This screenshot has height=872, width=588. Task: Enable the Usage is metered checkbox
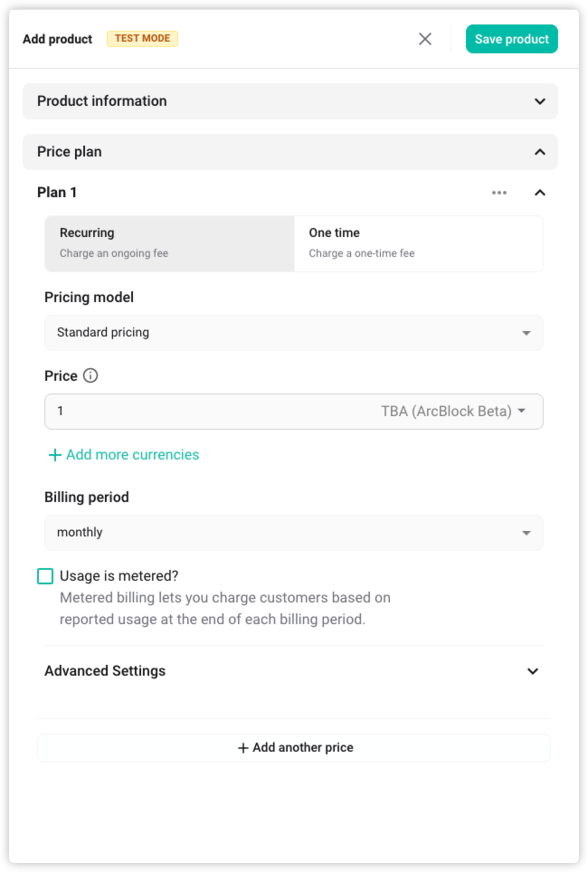click(x=45, y=576)
